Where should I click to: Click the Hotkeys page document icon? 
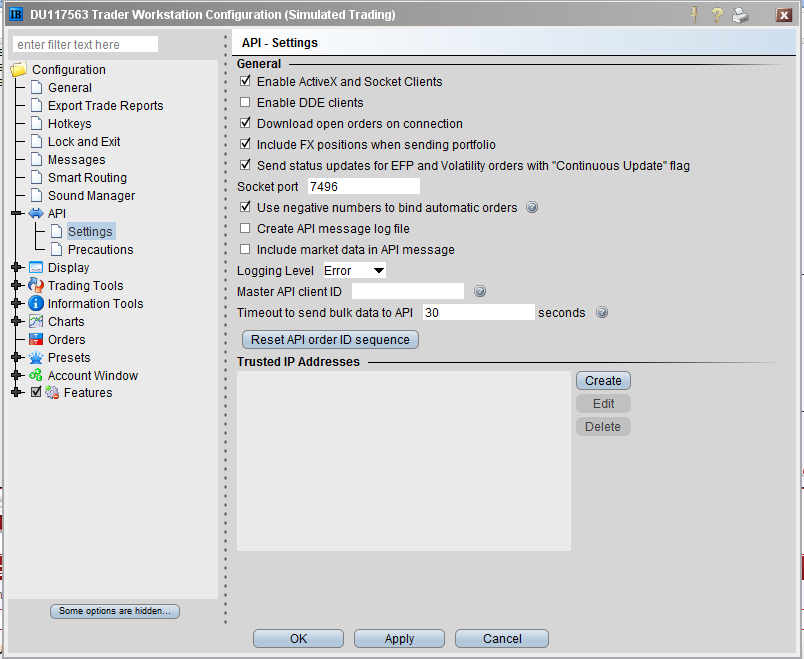click(36, 123)
